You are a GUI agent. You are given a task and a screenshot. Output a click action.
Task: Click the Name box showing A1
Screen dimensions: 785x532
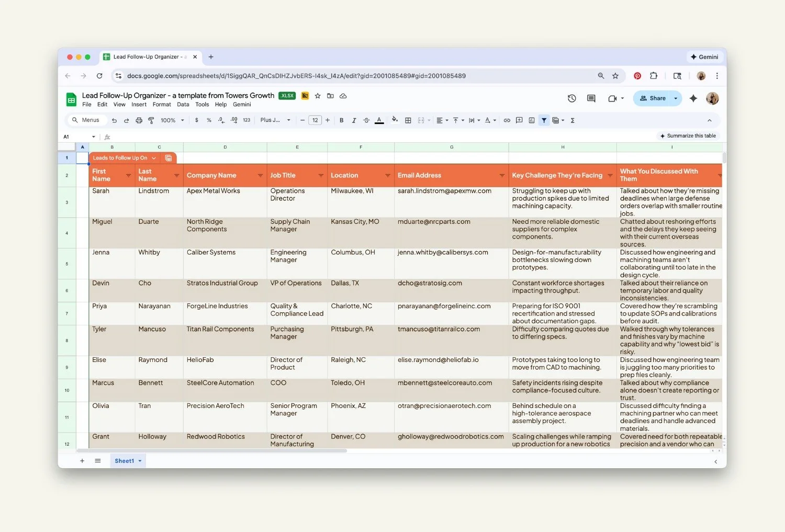click(78, 137)
